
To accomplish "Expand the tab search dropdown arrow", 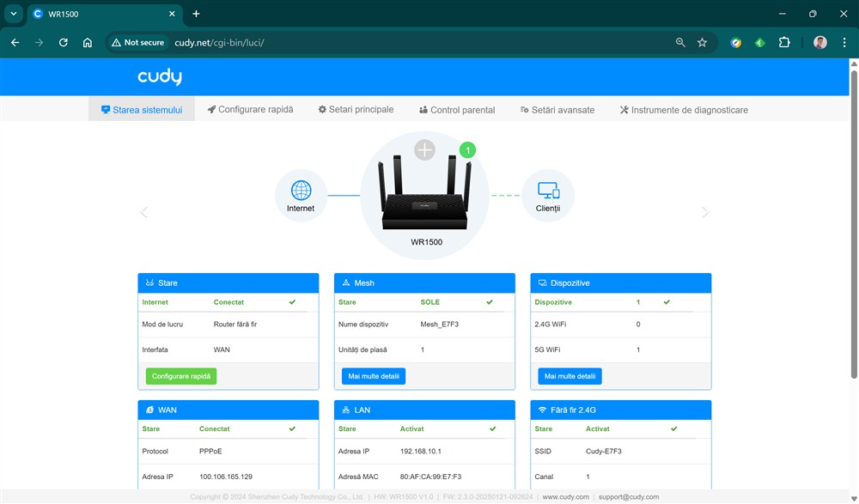I will click(x=14, y=14).
